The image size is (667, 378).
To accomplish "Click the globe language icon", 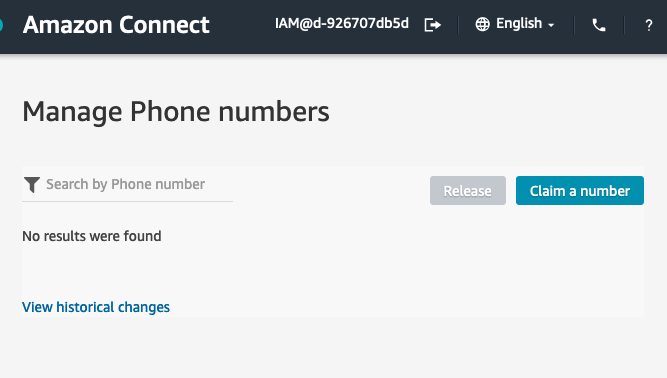I will point(482,24).
